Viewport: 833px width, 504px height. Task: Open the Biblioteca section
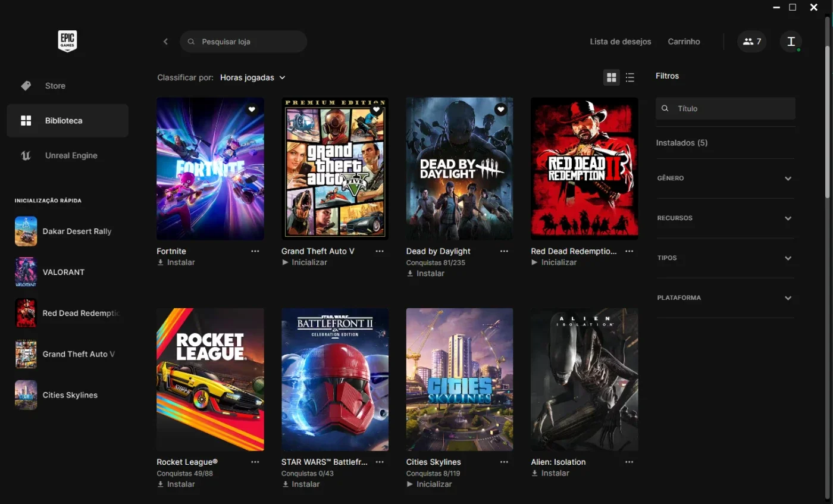pyautogui.click(x=67, y=121)
